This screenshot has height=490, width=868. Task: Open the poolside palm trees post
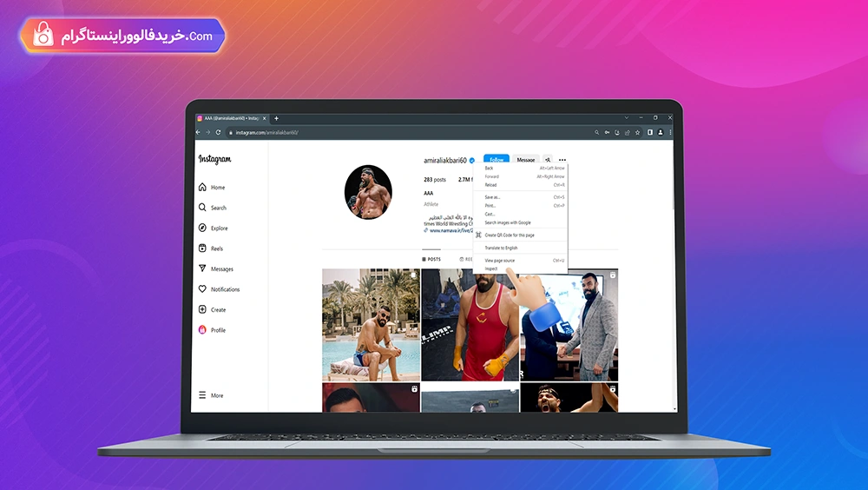click(x=371, y=325)
